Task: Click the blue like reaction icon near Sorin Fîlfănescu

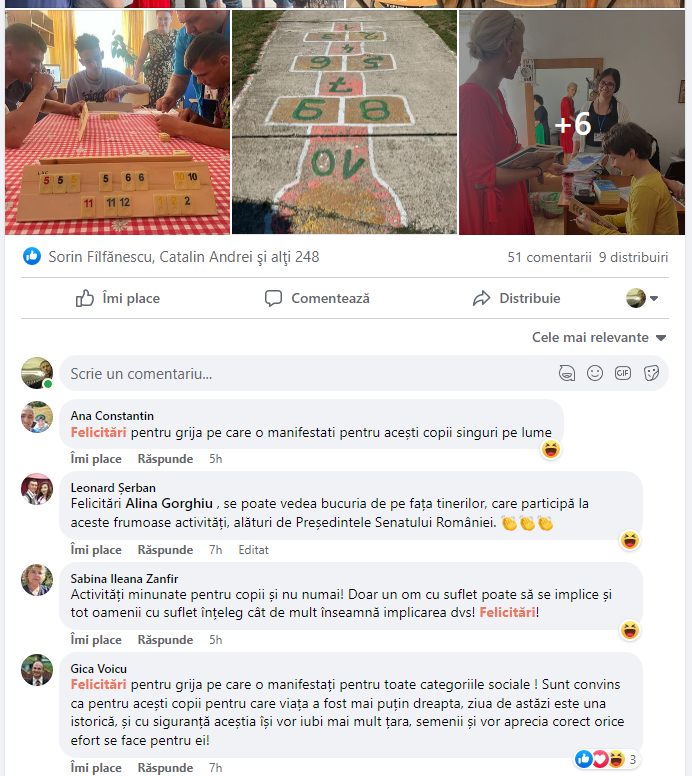Action: 32,256
